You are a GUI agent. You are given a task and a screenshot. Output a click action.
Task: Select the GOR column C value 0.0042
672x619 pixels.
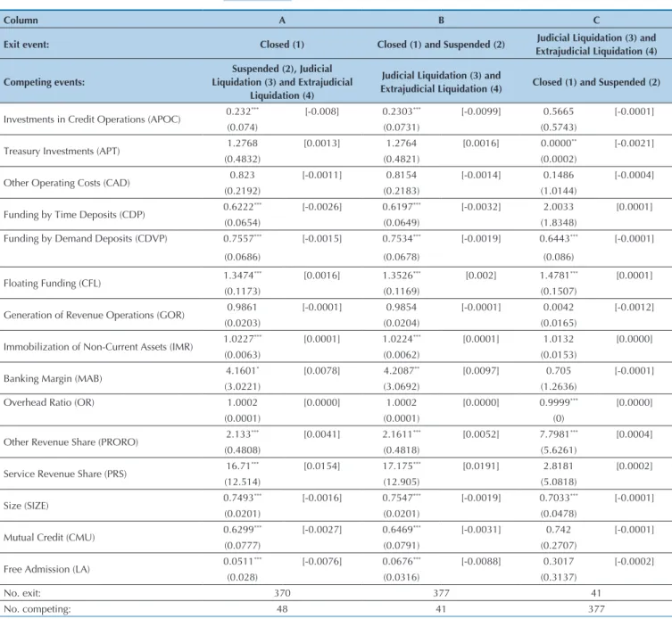pyautogui.click(x=559, y=307)
